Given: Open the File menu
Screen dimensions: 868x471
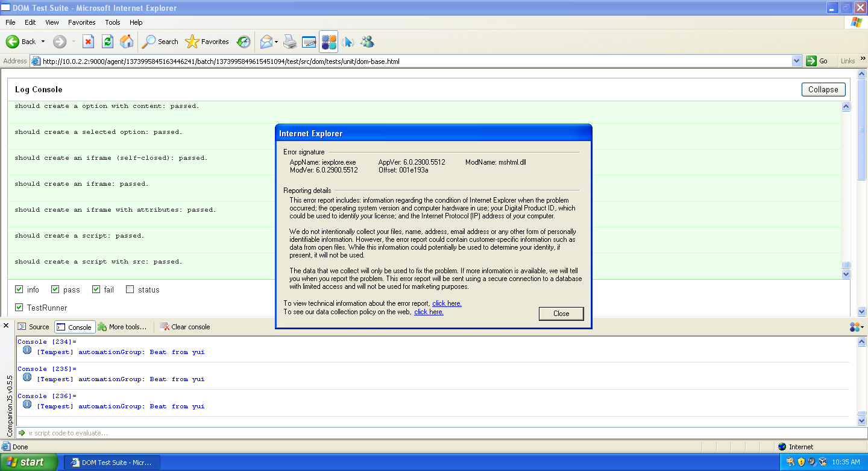Looking at the screenshot, I should point(10,22).
